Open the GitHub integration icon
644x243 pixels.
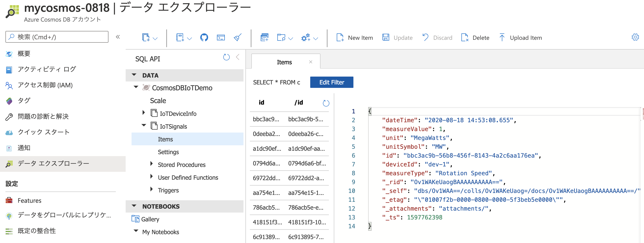(x=204, y=38)
